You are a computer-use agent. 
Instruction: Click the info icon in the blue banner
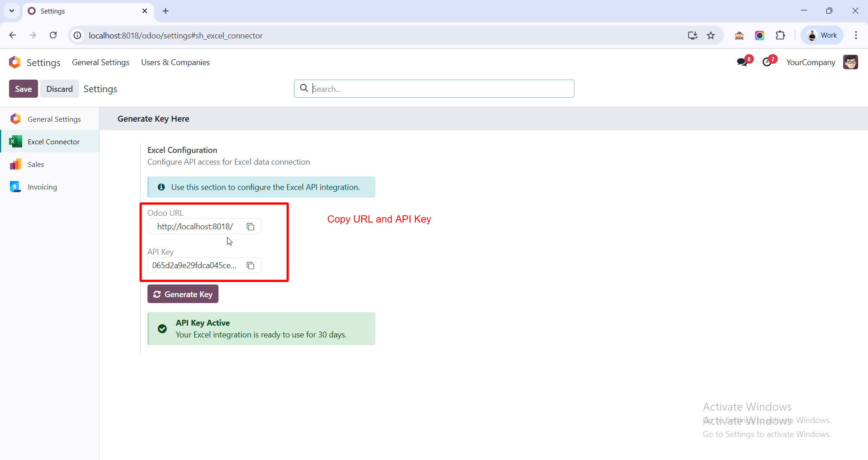tap(161, 187)
